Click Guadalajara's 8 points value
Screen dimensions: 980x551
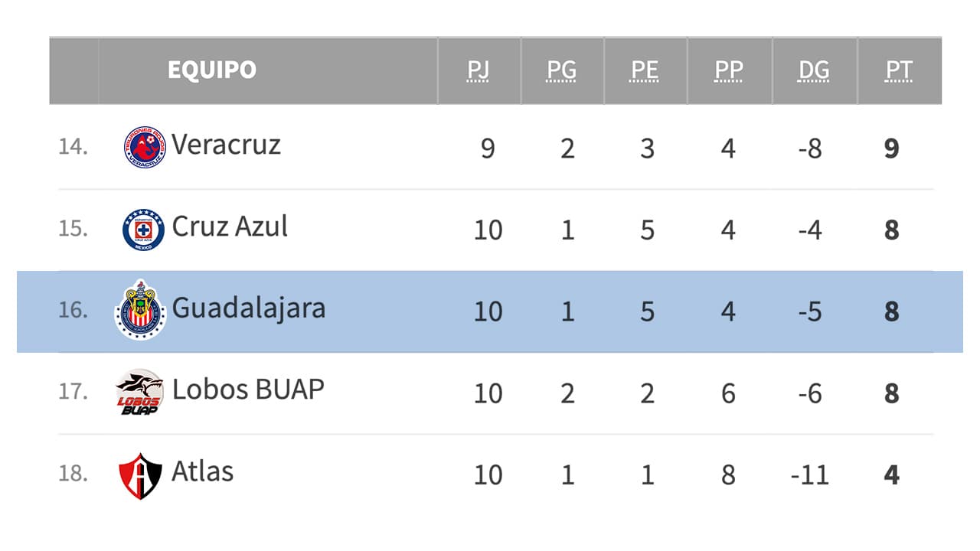point(891,311)
